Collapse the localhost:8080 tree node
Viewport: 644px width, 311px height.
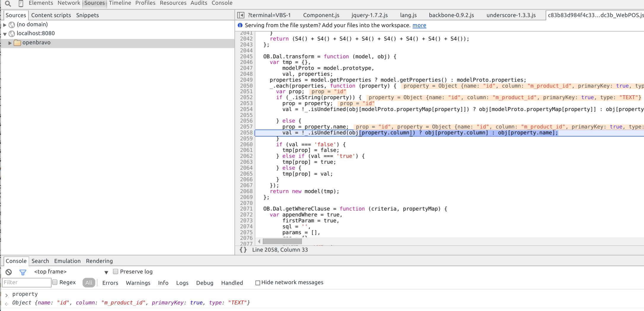click(5, 34)
